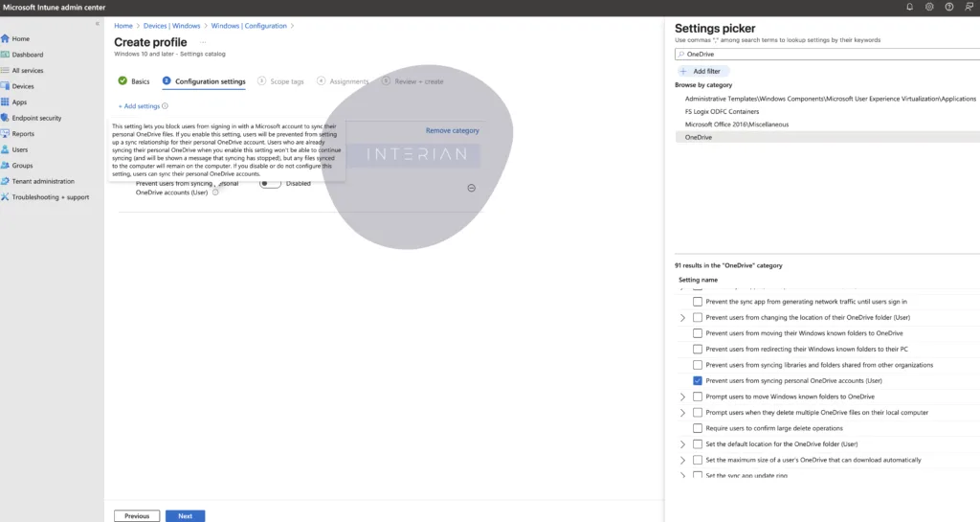Uncheck Prevent users syncing personal OneDrive accounts
This screenshot has width=980, height=522.
pos(698,380)
